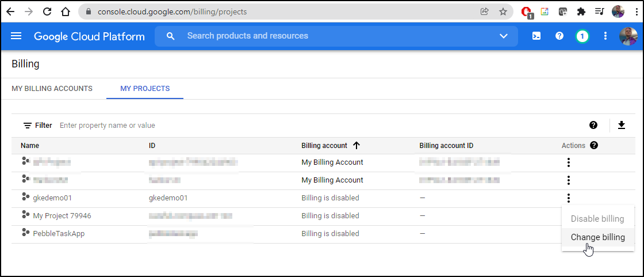Click the project icon beside My Project 79946
Image resolution: width=644 pixels, height=277 pixels.
tap(25, 214)
